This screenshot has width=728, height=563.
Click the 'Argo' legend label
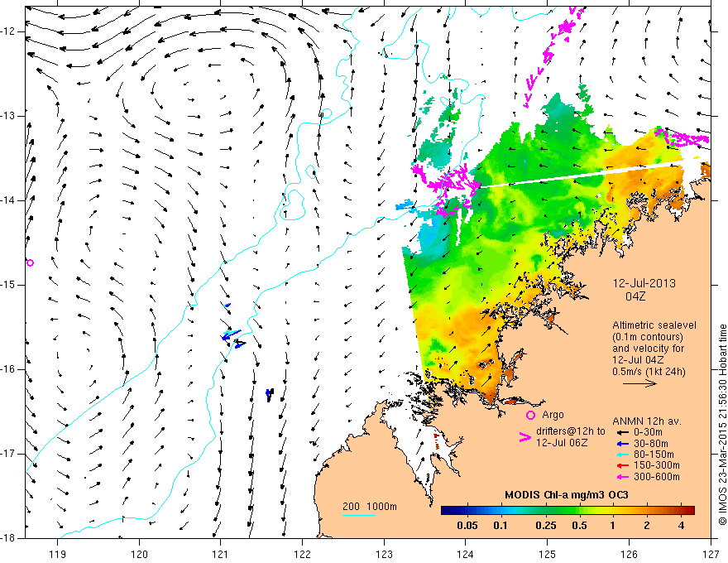[x=553, y=415]
